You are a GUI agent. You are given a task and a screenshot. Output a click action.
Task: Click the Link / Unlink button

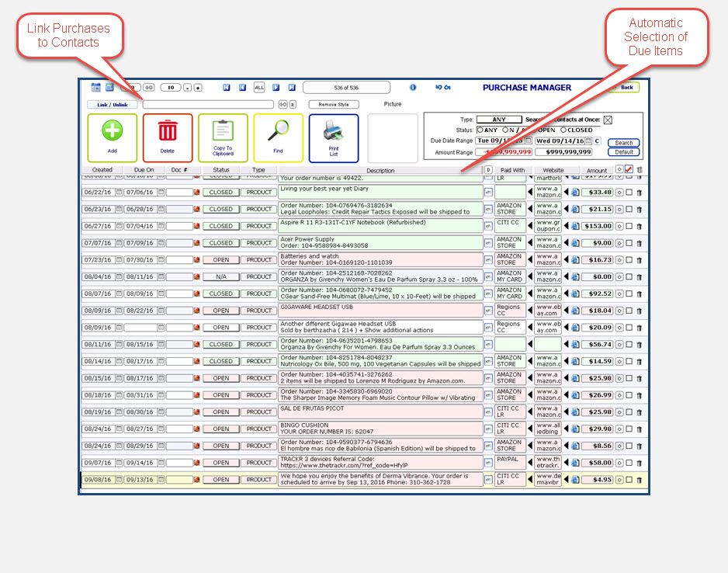tap(112, 104)
